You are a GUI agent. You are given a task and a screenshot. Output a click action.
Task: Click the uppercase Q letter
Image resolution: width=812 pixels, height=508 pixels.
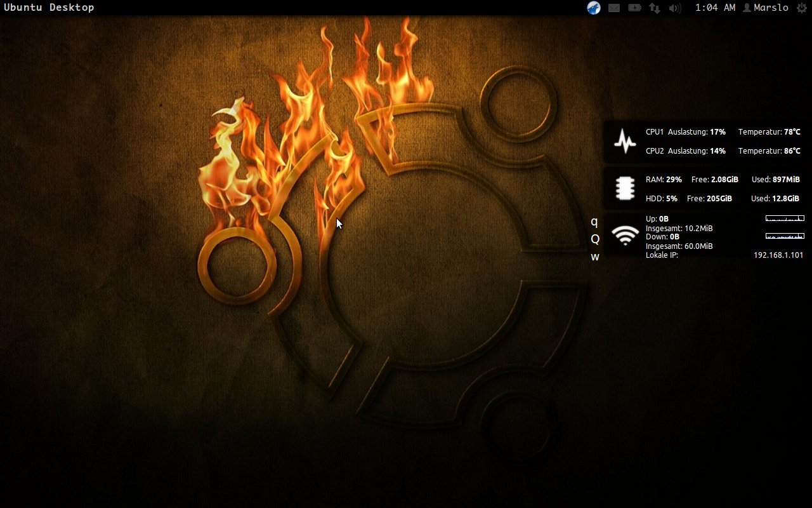pos(595,239)
